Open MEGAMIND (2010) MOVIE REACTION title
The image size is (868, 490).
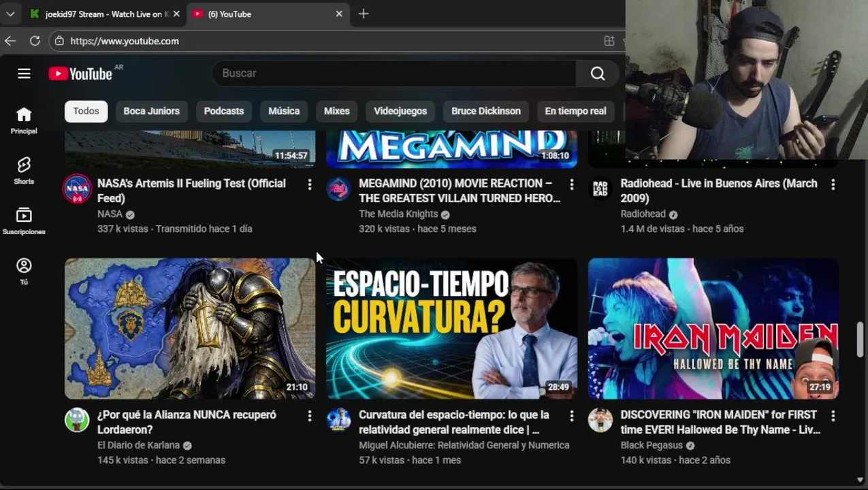coord(460,191)
